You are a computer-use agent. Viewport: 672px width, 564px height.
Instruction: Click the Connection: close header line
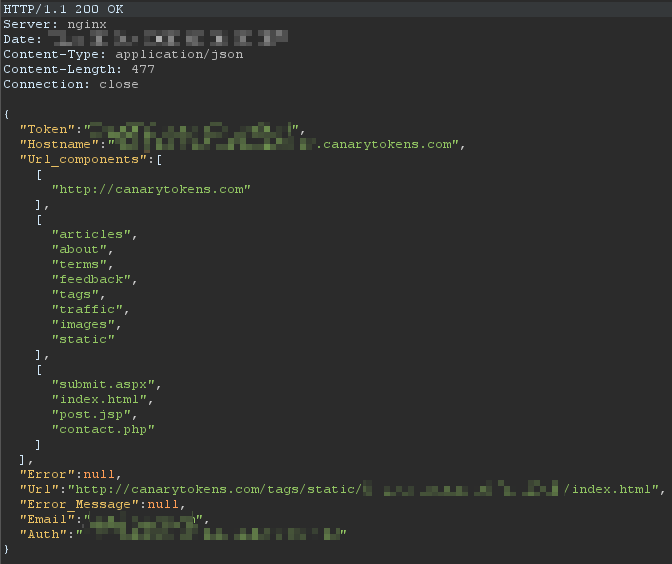[71, 84]
